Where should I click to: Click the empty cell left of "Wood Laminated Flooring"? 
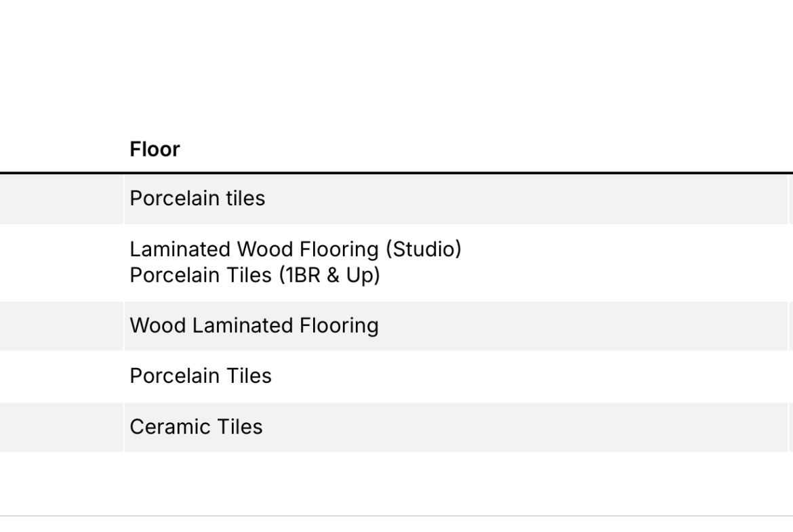(x=61, y=326)
